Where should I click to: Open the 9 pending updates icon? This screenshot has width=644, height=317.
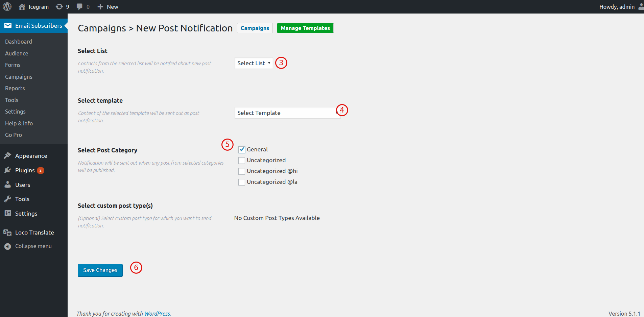click(59, 7)
